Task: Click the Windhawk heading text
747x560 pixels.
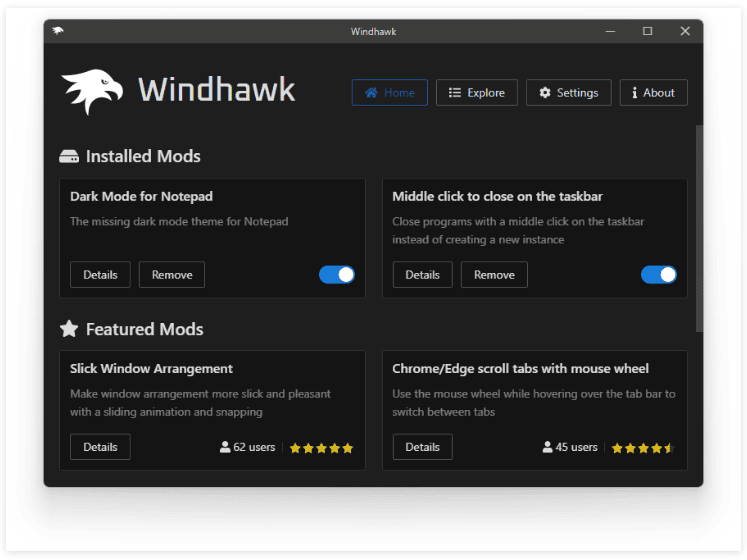Action: pos(217,90)
